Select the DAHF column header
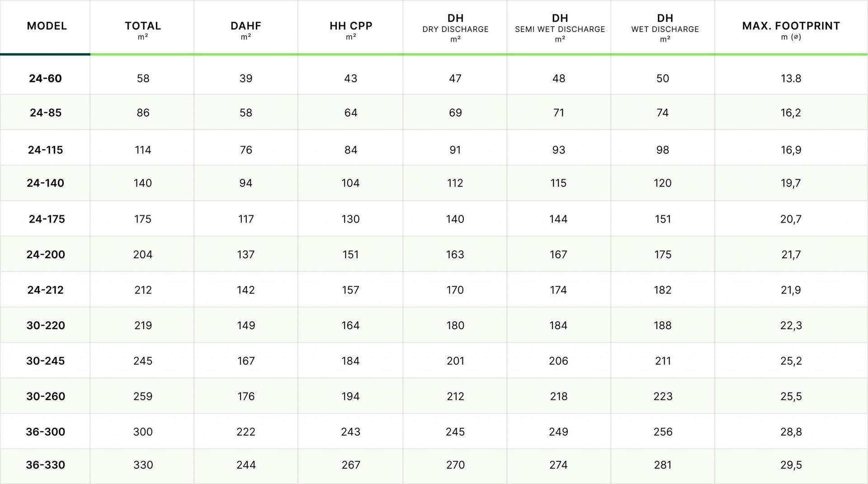This screenshot has height=484, width=868. coord(245,26)
